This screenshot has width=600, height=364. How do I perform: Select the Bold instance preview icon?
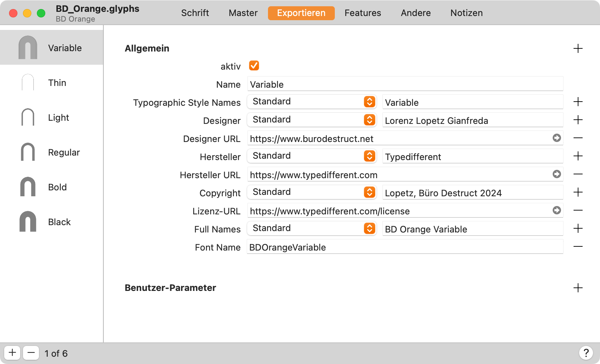click(28, 187)
